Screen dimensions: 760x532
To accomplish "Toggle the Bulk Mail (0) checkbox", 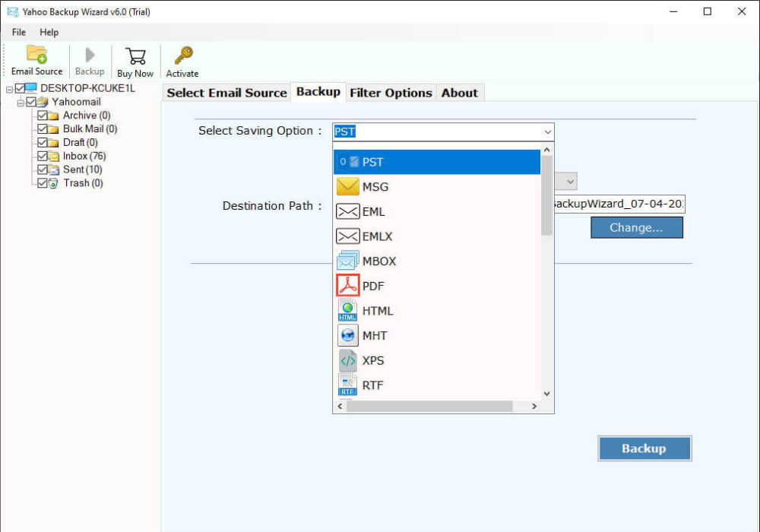I will point(43,129).
